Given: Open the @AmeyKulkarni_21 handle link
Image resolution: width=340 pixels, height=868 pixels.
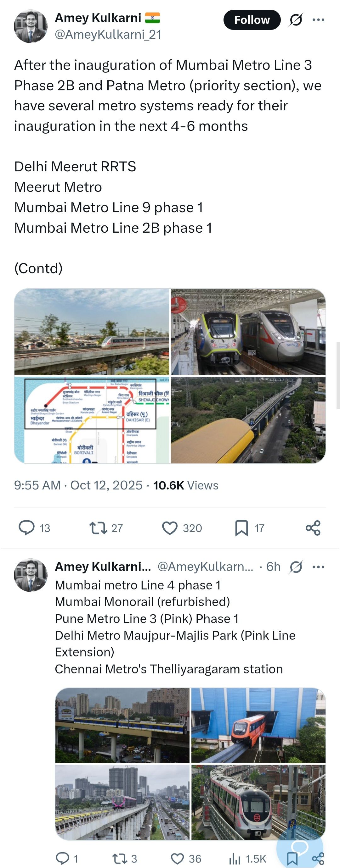Looking at the screenshot, I should (108, 34).
